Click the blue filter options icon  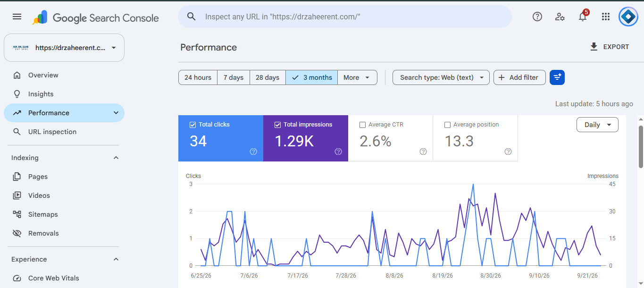pyautogui.click(x=557, y=77)
